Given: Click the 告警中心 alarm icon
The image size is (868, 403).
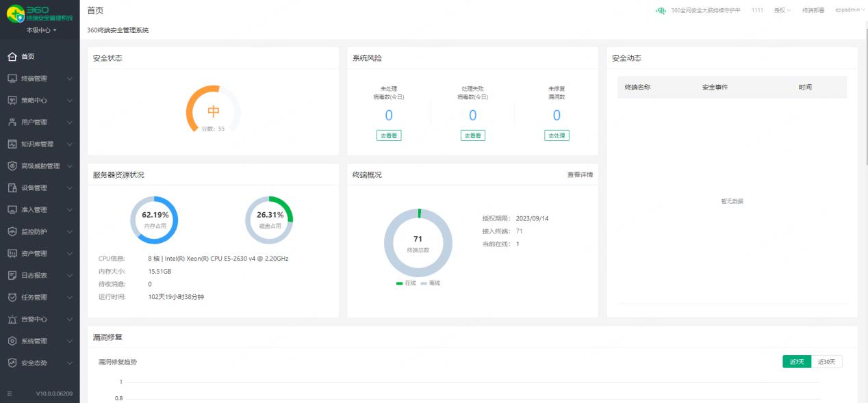Looking at the screenshot, I should click(12, 320).
